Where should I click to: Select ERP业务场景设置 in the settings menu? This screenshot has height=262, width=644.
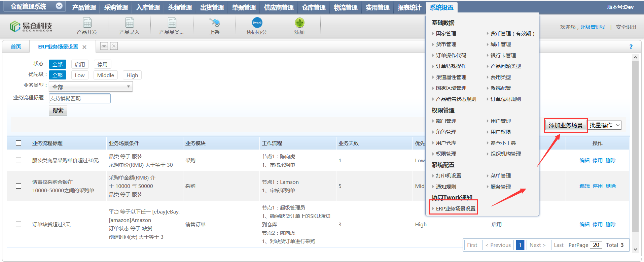[x=456, y=208]
